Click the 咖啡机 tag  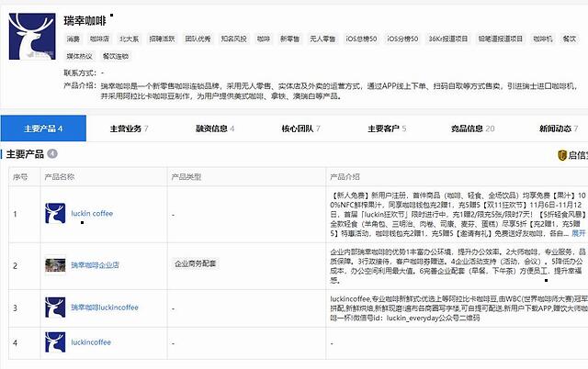tap(543, 39)
